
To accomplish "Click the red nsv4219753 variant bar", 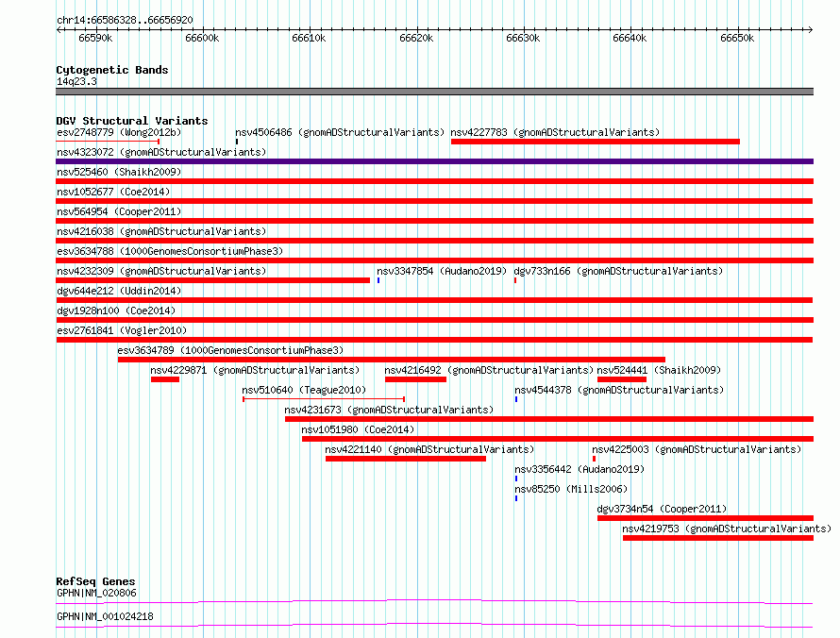I will click(x=718, y=538).
